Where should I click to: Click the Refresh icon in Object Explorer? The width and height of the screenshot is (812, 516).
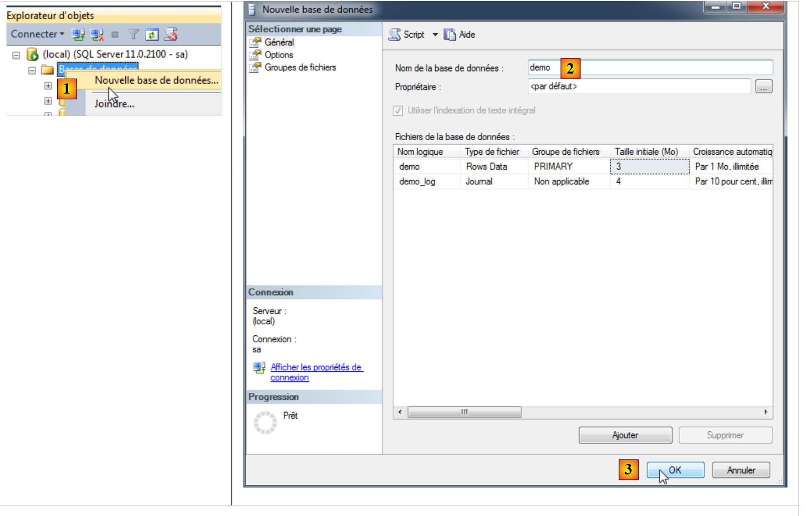(152, 35)
